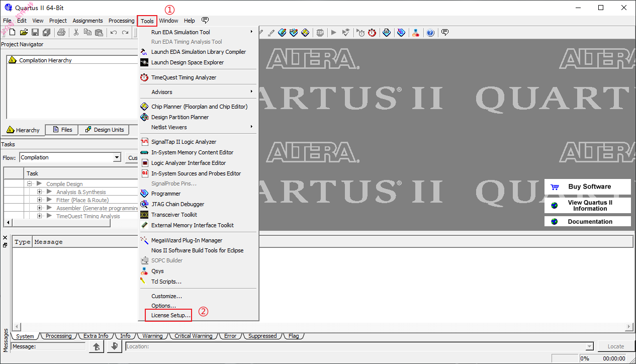The width and height of the screenshot is (636, 364).
Task: Click the Start Analysis & Synthesis checkmark icon
Action: click(x=346, y=33)
